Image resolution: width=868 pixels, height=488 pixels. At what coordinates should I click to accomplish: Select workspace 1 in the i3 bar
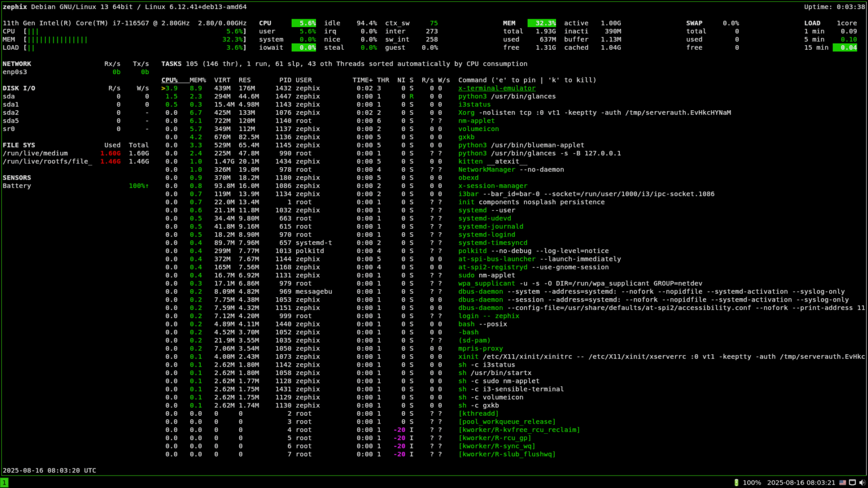[x=5, y=482]
